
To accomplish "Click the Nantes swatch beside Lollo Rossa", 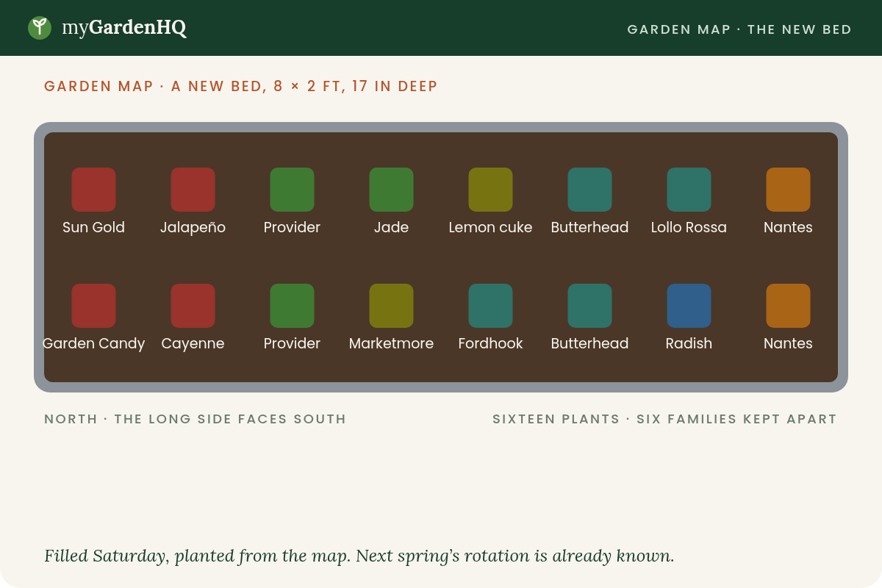I will [788, 190].
